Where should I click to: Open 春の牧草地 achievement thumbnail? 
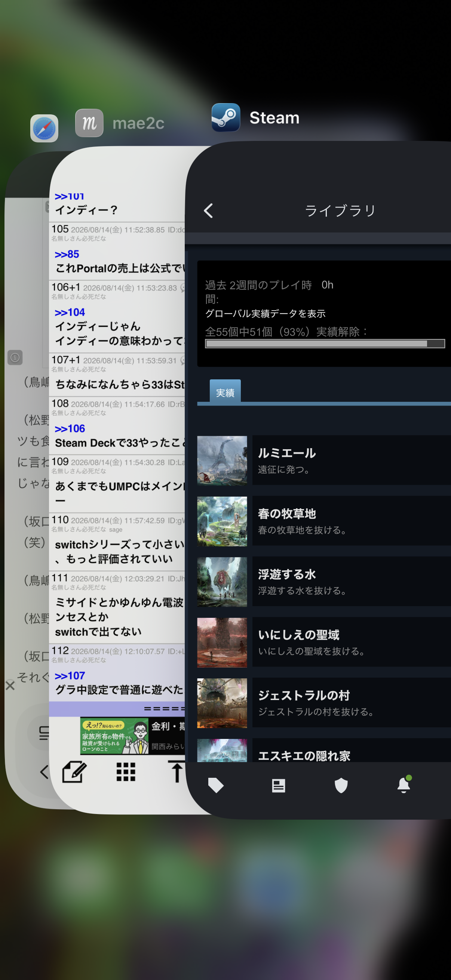coord(222,521)
